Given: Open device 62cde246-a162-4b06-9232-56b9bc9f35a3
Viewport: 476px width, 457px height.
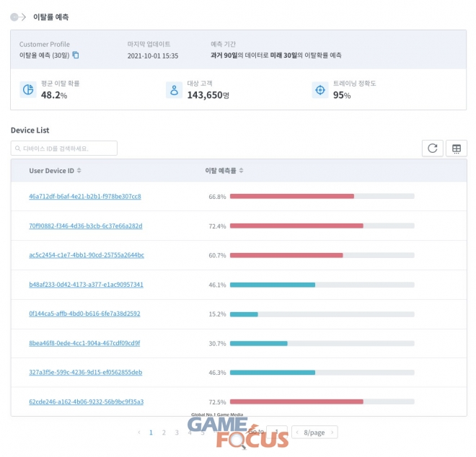Looking at the screenshot, I should click(85, 401).
